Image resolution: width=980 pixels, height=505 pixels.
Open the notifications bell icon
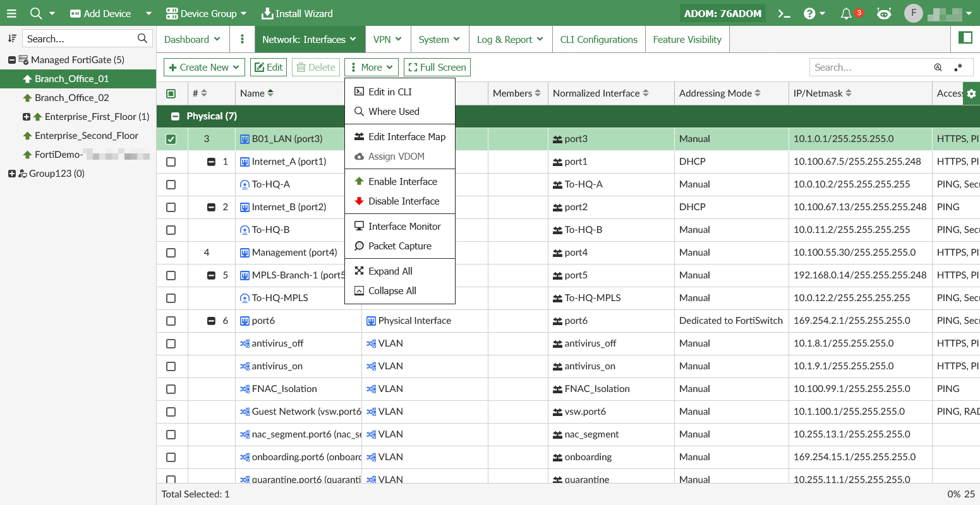tap(846, 13)
